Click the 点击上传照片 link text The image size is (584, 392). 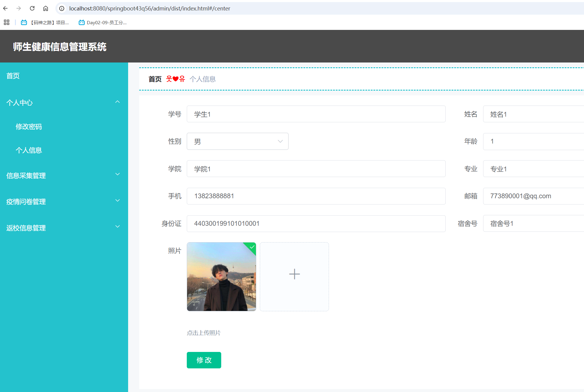[x=203, y=332]
